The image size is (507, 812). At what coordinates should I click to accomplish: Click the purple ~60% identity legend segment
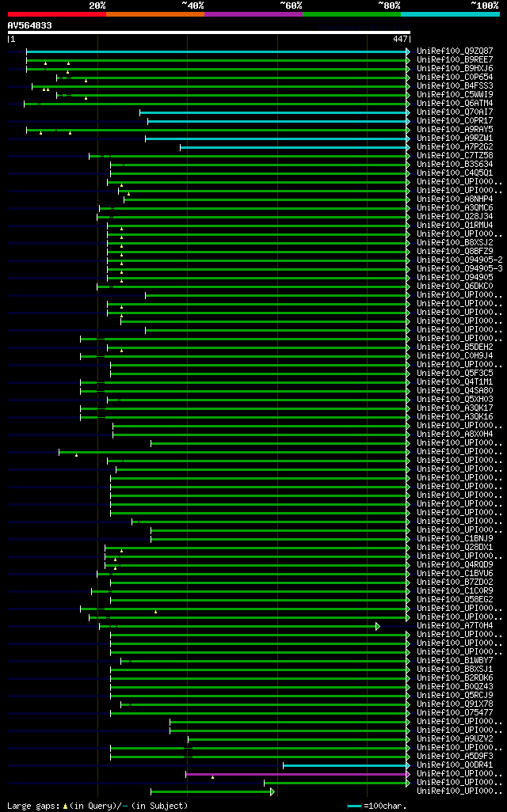[253, 14]
